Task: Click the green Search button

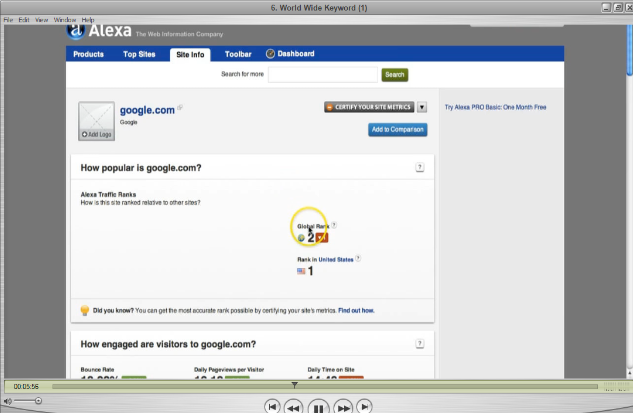Action: click(x=395, y=74)
